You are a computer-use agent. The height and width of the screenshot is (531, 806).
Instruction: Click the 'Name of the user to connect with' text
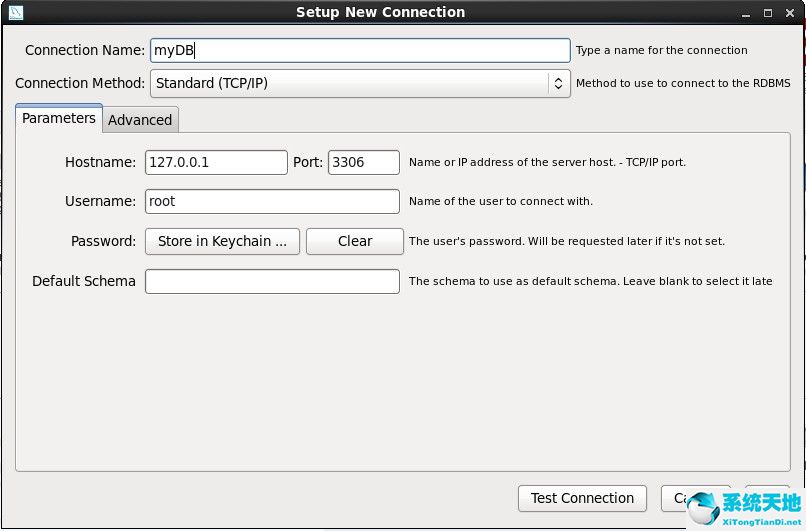[501, 202]
